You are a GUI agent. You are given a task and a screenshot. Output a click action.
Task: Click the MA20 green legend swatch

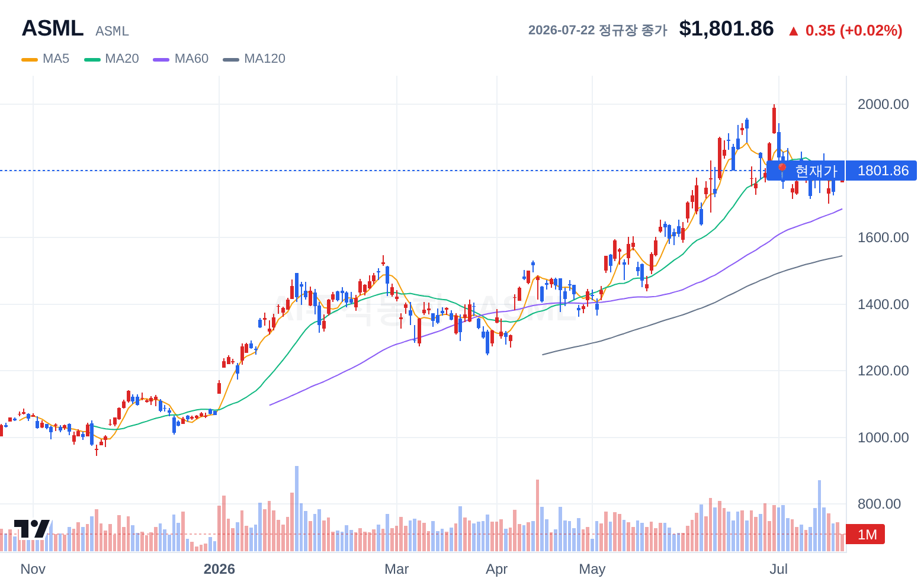pos(92,59)
